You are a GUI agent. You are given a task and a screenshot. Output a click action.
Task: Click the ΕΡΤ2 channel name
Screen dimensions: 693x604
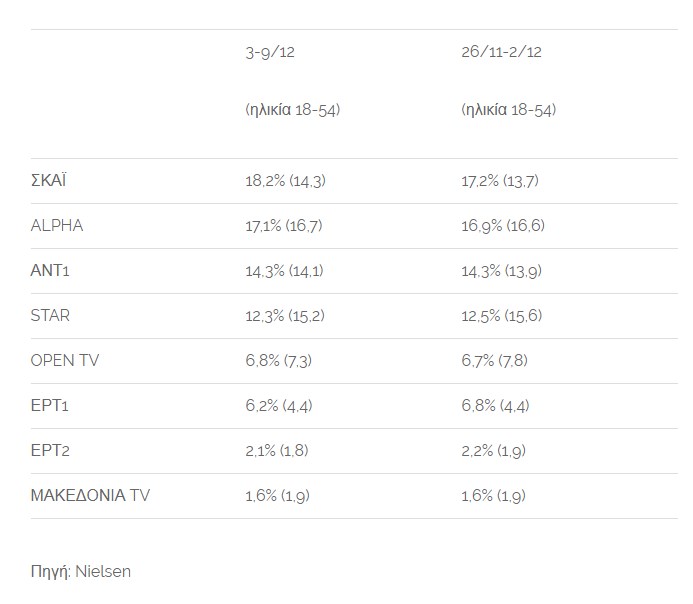(50, 450)
